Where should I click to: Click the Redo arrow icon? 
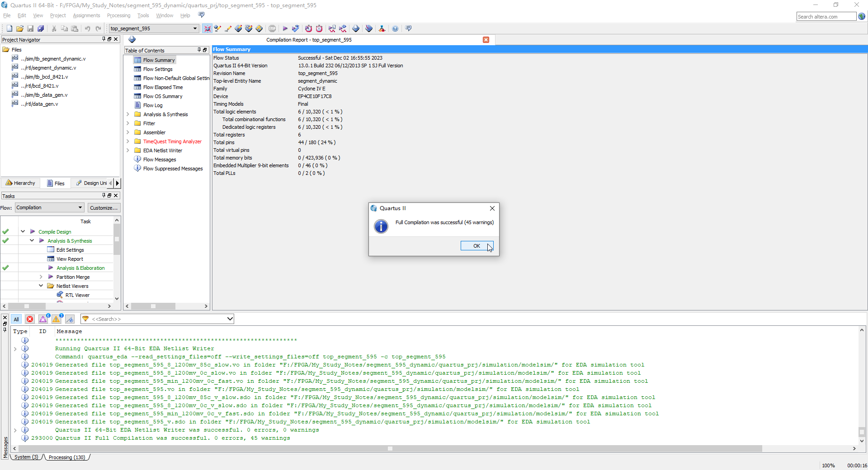pos(98,28)
